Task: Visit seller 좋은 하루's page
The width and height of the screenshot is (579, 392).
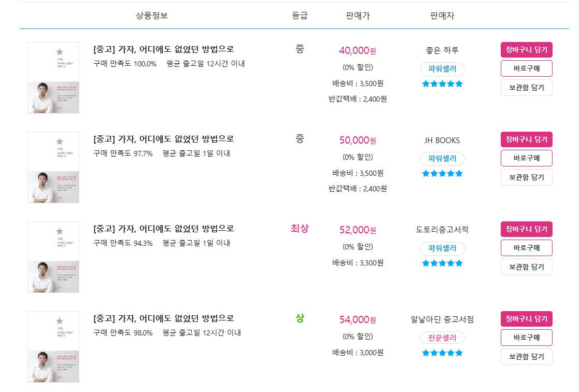Action: (442, 50)
